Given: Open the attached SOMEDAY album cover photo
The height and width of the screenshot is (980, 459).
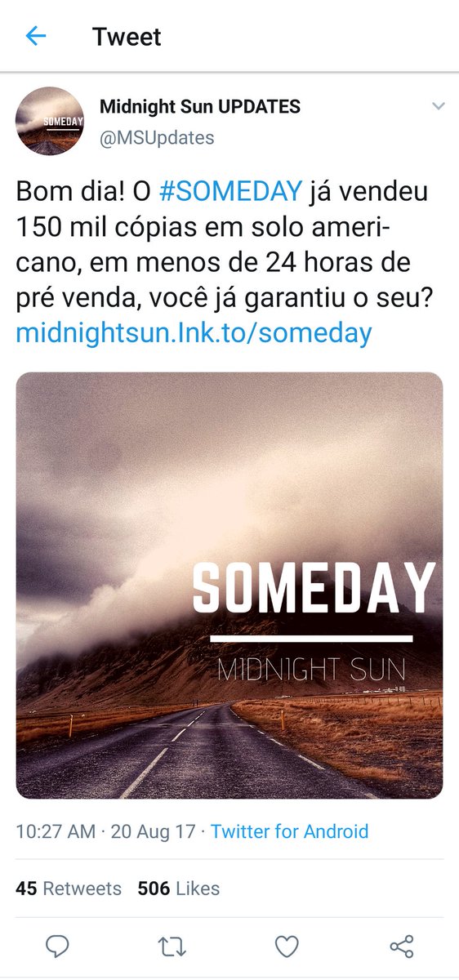Looking at the screenshot, I should 229,586.
